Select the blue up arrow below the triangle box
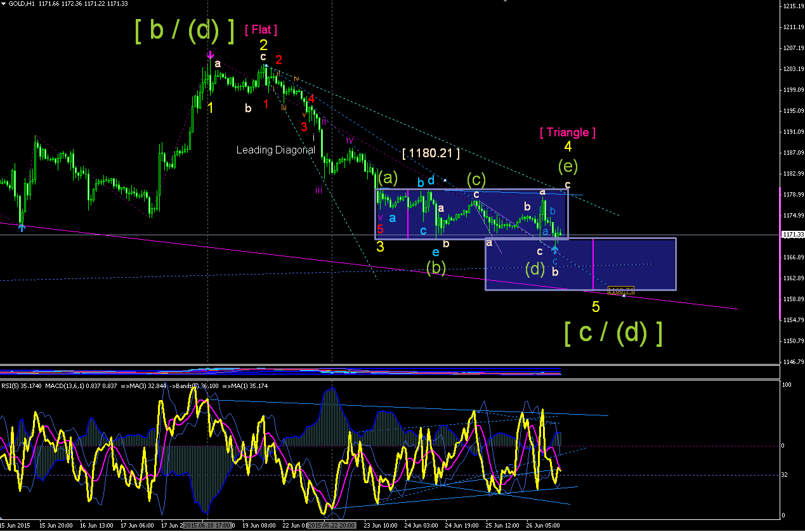Screen dimensions: 805x532 tap(555, 249)
